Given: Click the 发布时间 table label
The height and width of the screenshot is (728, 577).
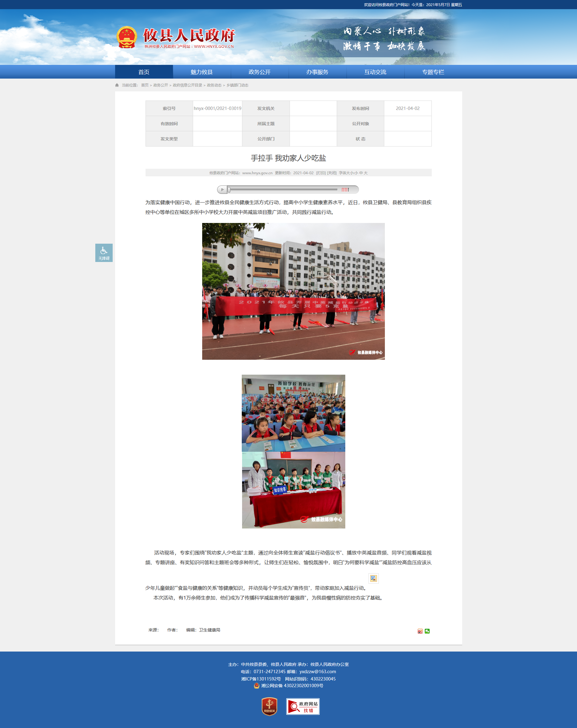Looking at the screenshot, I should point(360,108).
